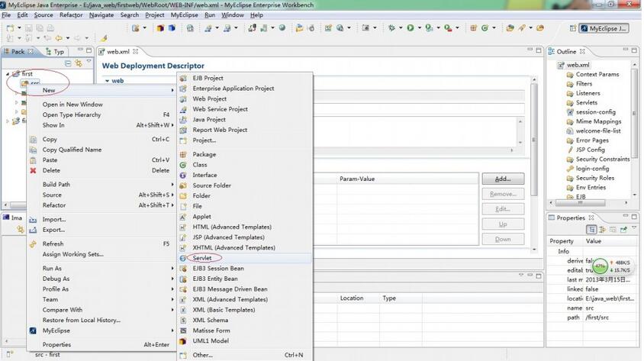Image resolution: width=644 pixels, height=361 pixels.
Task: Click the Java Project icon
Action: click(183, 120)
